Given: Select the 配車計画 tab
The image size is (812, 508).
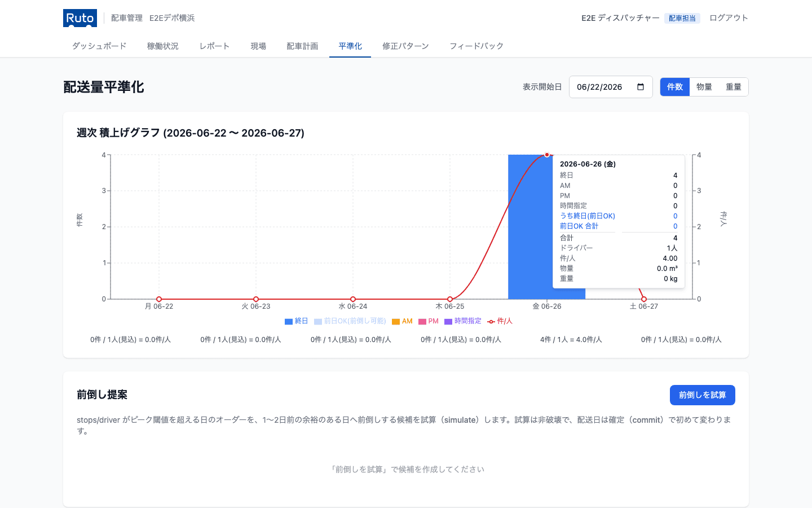Looking at the screenshot, I should [x=302, y=46].
